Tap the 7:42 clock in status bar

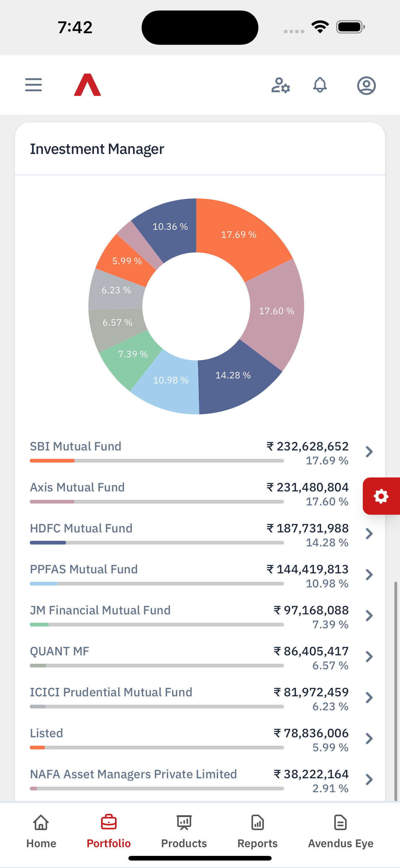75,27
